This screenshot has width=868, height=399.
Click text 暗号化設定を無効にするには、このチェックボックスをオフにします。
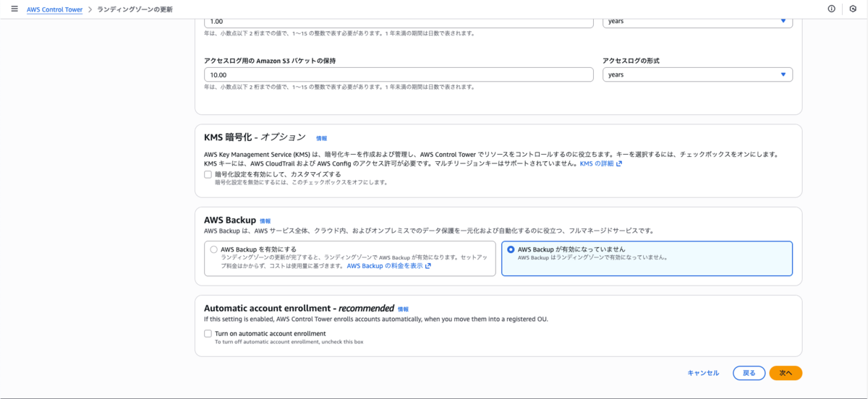point(302,182)
